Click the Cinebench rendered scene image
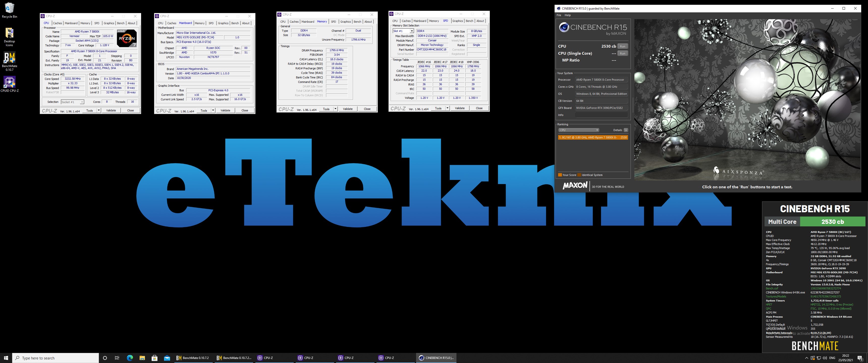Viewport: 868px width, 363px height. (x=747, y=99)
